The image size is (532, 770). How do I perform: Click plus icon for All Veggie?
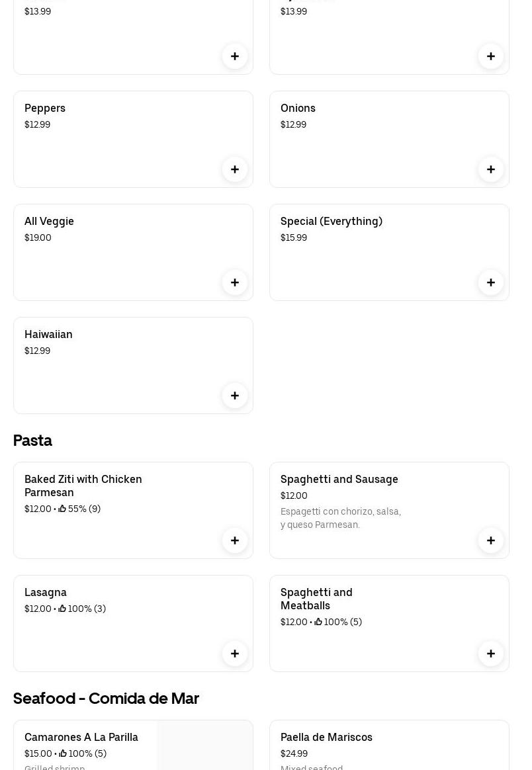pos(235,282)
